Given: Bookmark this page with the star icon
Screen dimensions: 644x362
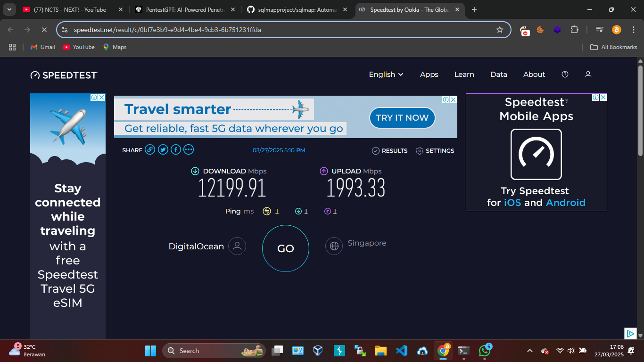Looking at the screenshot, I should pyautogui.click(x=500, y=30).
